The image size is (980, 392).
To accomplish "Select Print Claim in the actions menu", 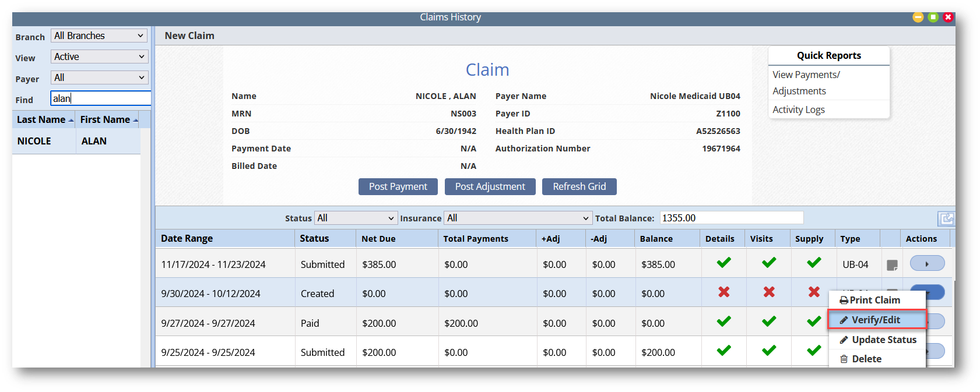I will click(x=874, y=300).
